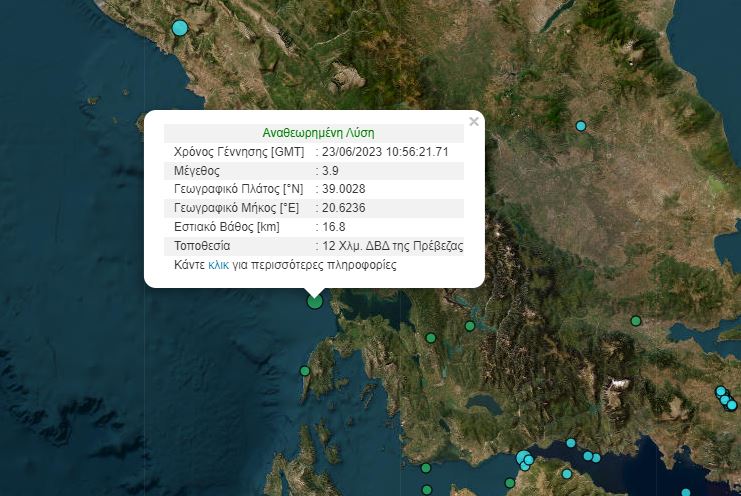Viewport: 741px width, 496px height.
Task: Open the 'κλικ' link for more information
Action: pos(218,265)
